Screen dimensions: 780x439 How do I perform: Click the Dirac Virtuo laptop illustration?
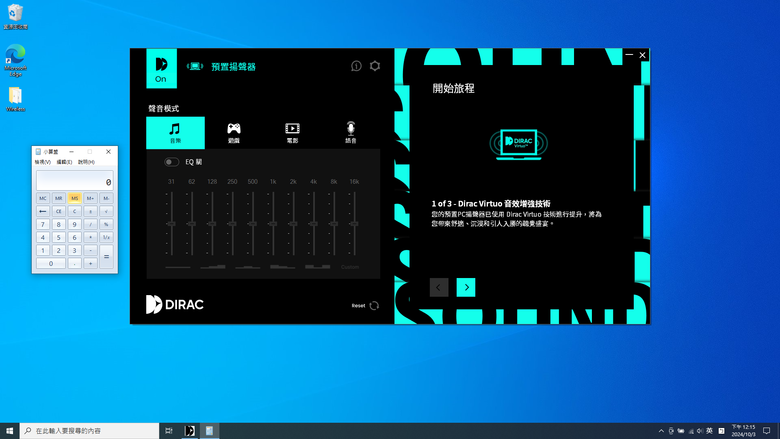pyautogui.click(x=518, y=144)
